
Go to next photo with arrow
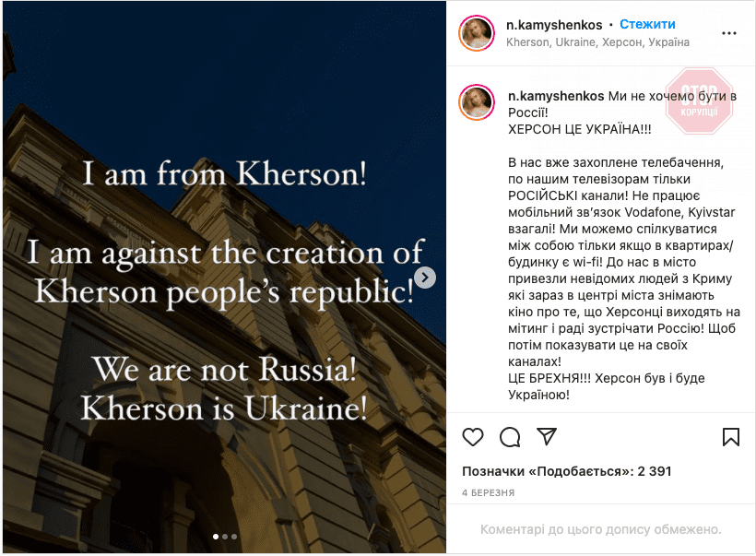point(425,277)
